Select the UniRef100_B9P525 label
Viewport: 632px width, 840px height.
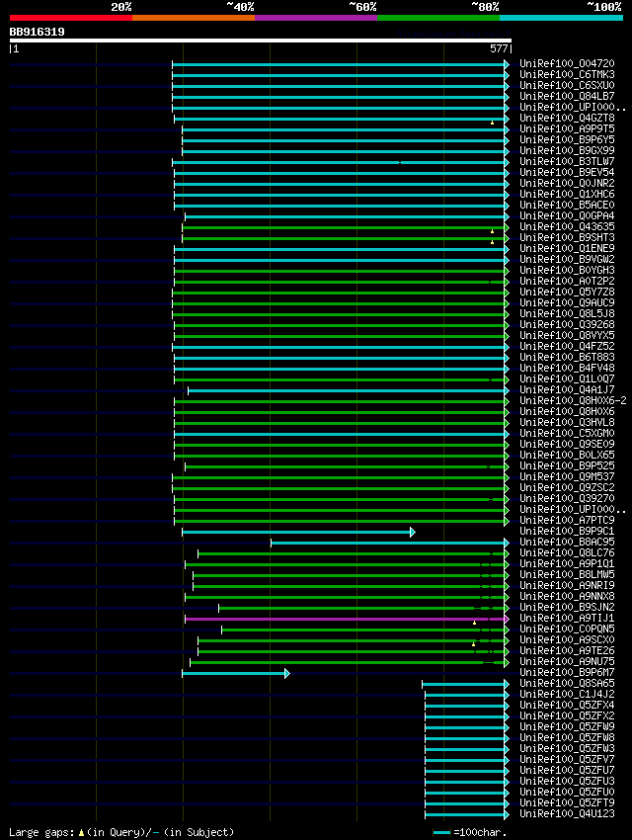567,466
